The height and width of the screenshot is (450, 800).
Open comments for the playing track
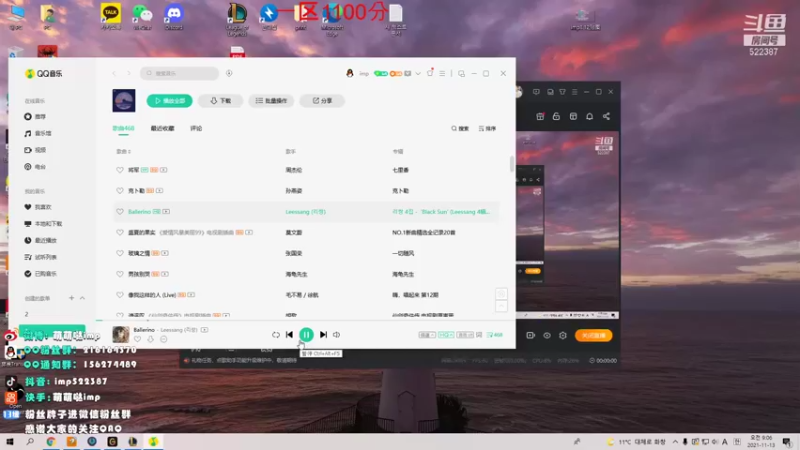tap(163, 339)
